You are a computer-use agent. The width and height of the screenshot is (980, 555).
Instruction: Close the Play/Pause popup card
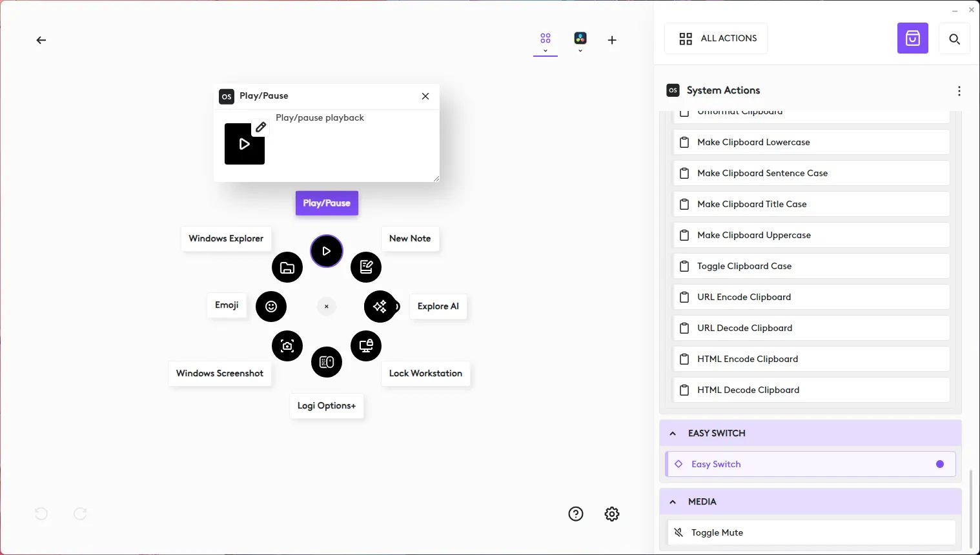425,96
